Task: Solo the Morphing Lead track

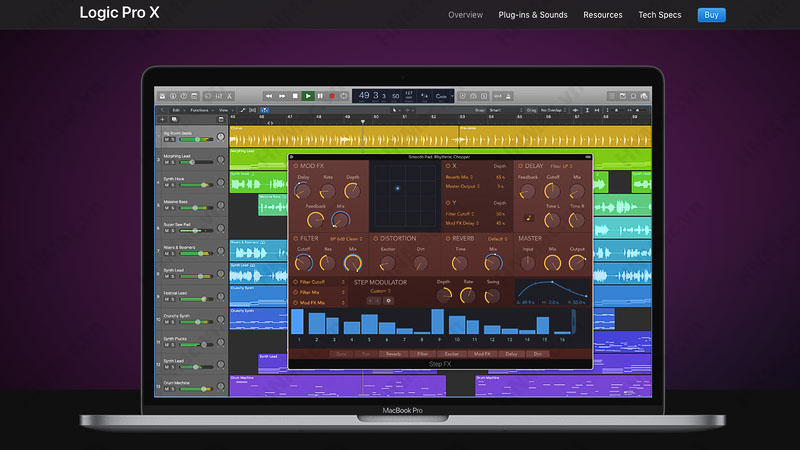Action: [x=172, y=162]
